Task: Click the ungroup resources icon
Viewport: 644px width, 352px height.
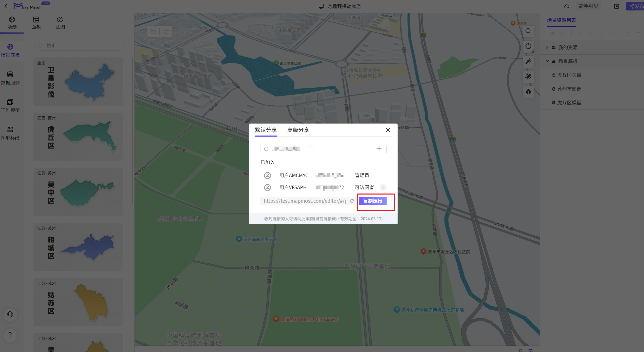Action: click(562, 34)
